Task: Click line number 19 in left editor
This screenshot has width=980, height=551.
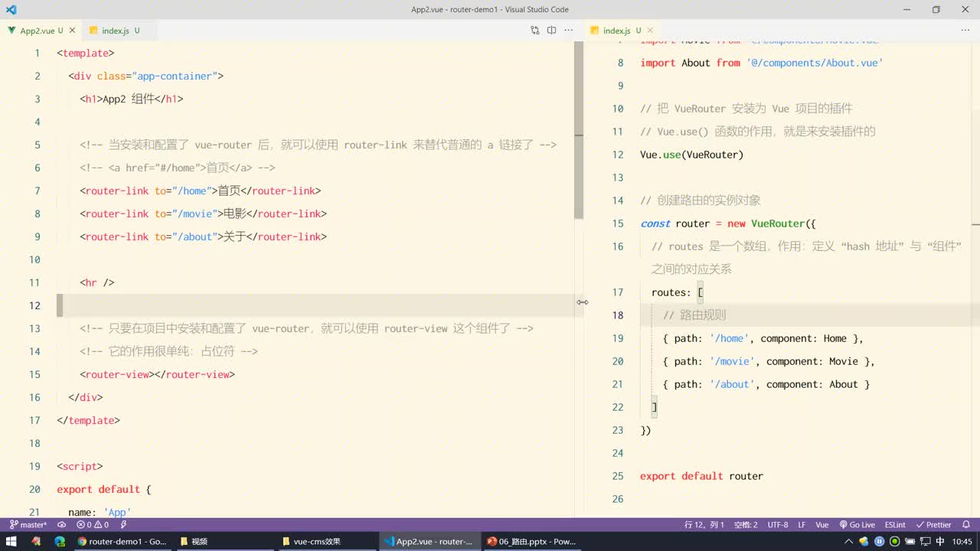Action: tap(34, 466)
